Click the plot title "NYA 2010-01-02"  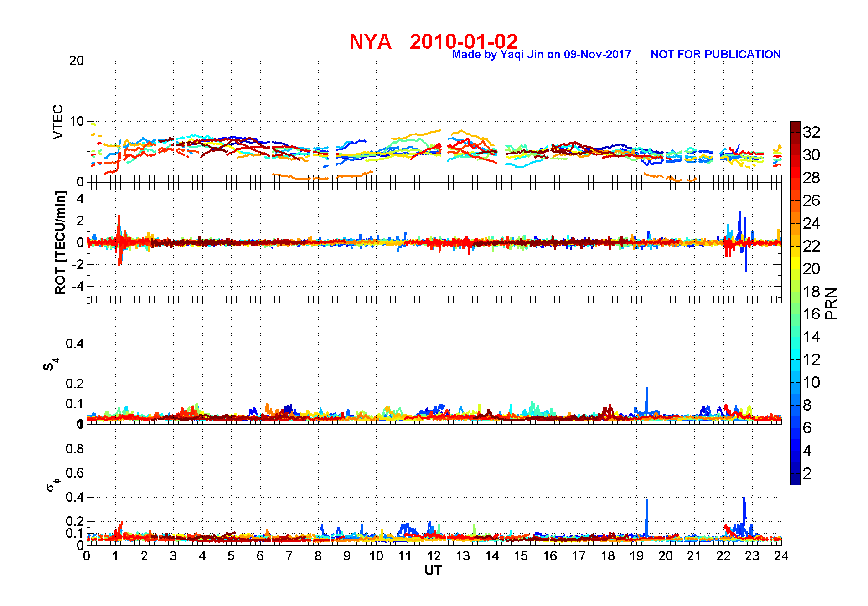[434, 41]
